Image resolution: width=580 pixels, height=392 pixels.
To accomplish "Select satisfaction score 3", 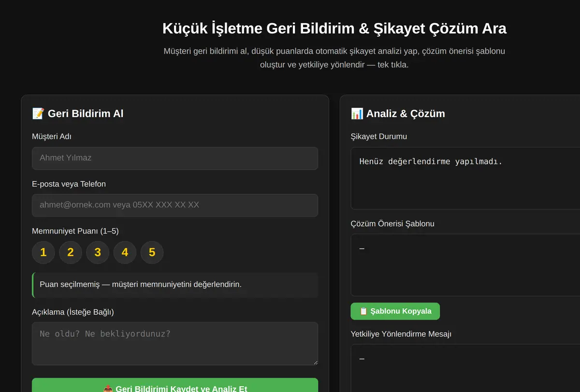I will click(x=98, y=252).
